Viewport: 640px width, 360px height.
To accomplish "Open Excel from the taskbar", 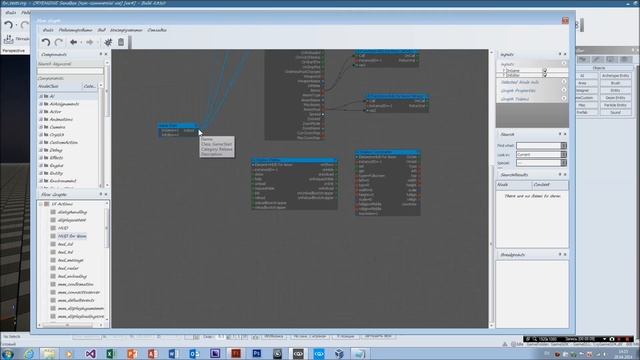I will pos(111,353).
